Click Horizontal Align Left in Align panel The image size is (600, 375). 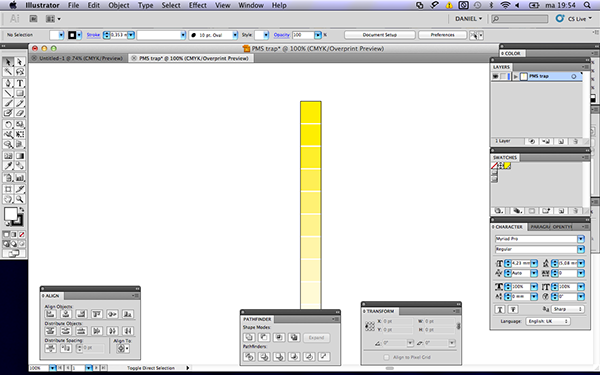pos(51,314)
